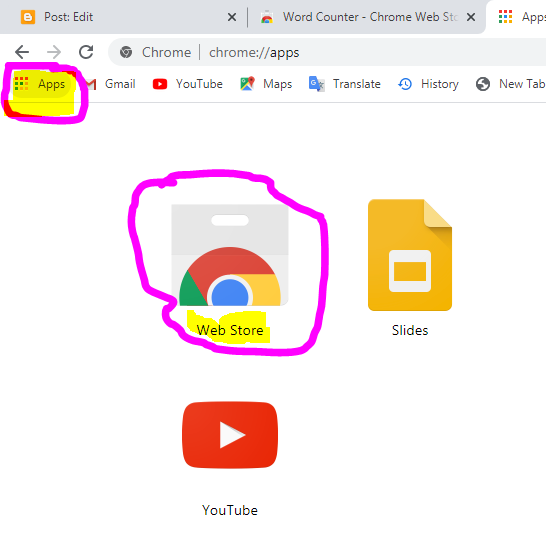
Task: Open the Translate bookmark
Action: (345, 84)
